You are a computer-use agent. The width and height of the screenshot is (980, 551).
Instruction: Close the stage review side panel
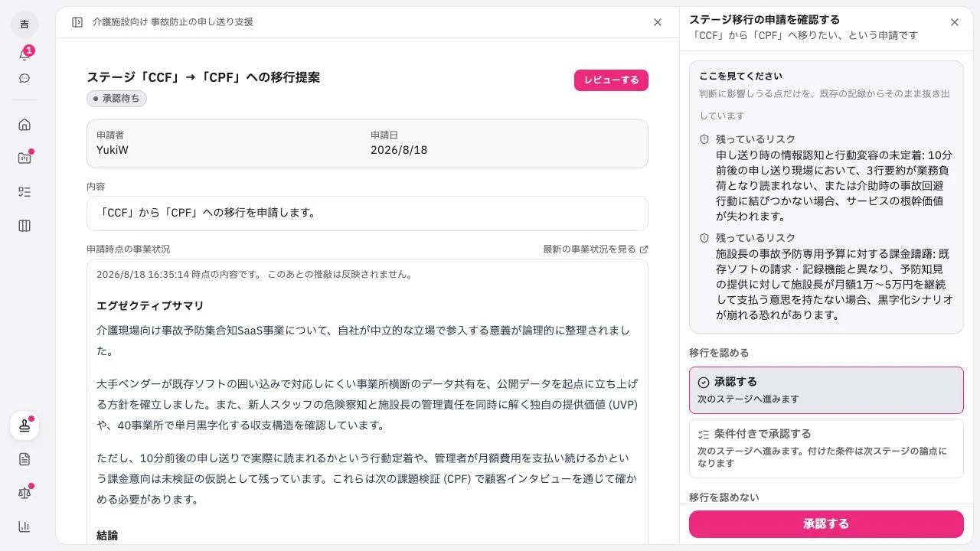click(x=955, y=22)
